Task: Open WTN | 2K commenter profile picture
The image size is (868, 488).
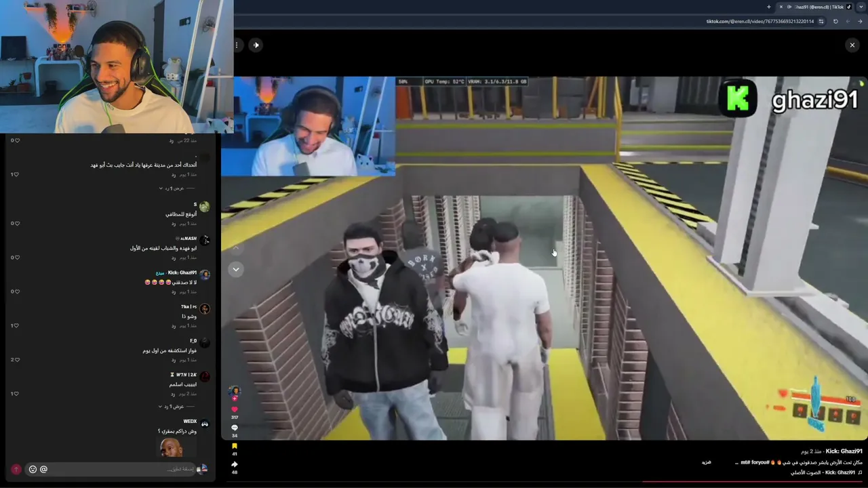Action: [x=205, y=377]
